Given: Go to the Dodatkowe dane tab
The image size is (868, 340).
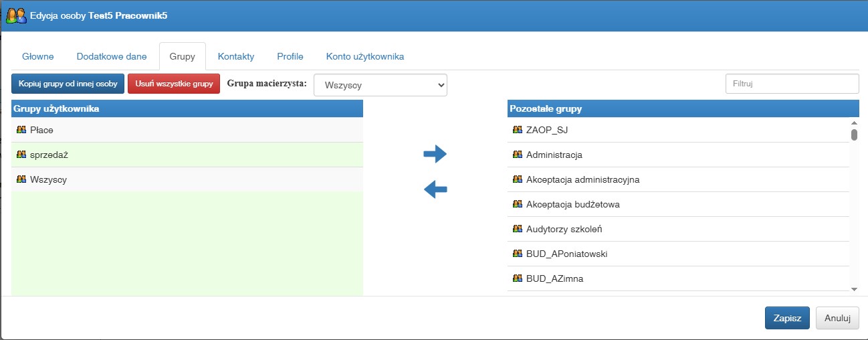Looking at the screenshot, I should [112, 57].
